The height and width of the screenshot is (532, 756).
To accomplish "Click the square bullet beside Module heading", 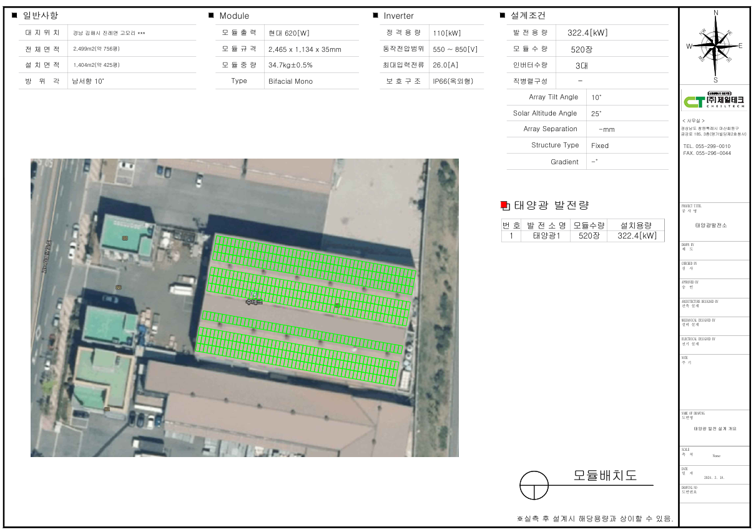I will (212, 16).
